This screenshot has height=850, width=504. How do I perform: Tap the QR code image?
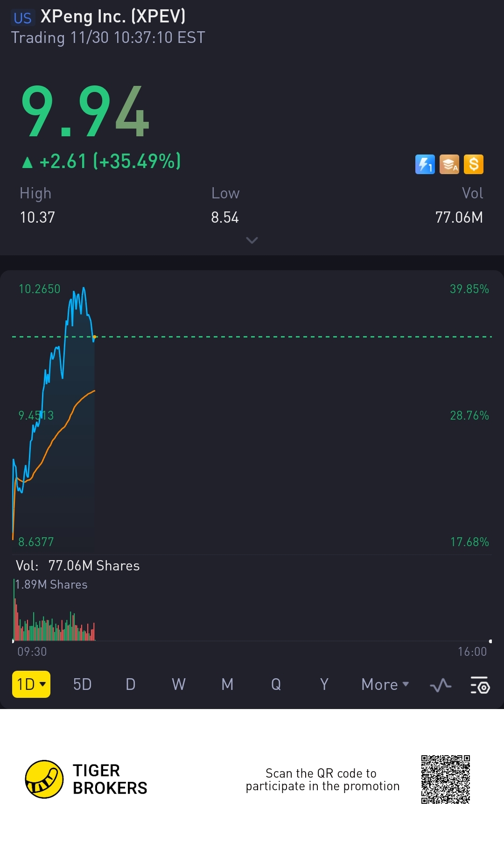pyautogui.click(x=445, y=779)
